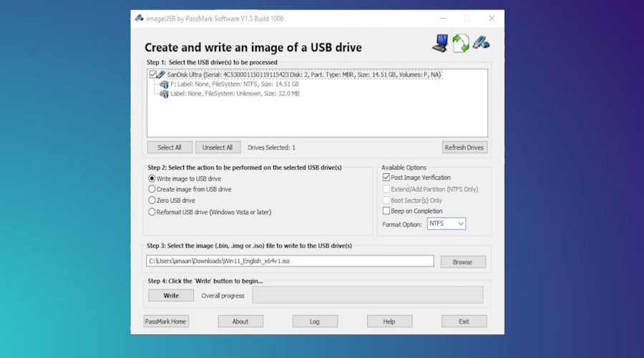Click the Unselect All button
Image resolution: width=644 pixels, height=358 pixels.
click(218, 147)
